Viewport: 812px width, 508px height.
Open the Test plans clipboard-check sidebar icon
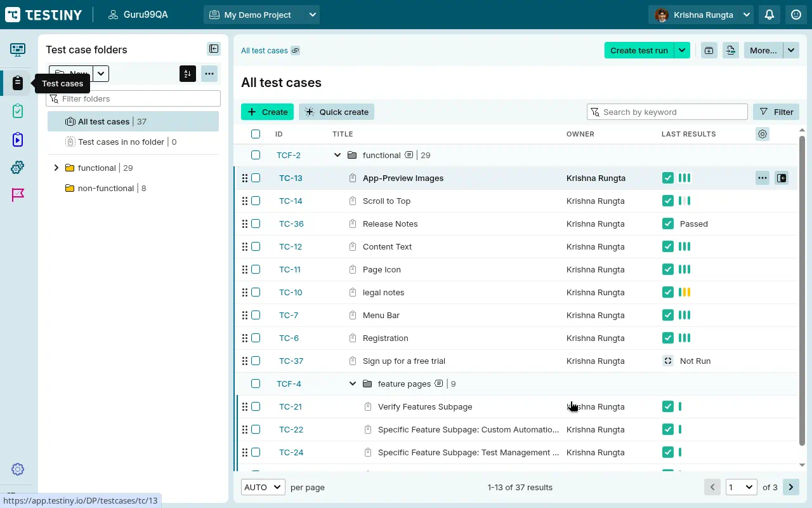(18, 111)
